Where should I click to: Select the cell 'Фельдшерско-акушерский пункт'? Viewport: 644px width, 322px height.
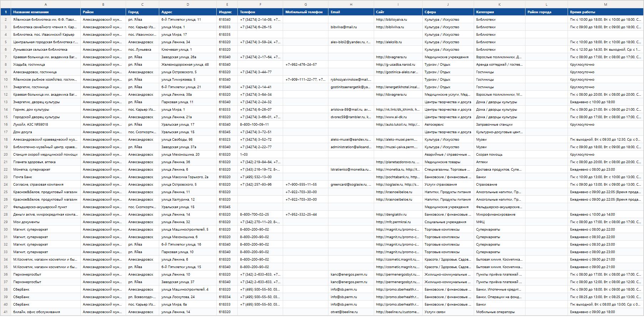tap(46, 207)
